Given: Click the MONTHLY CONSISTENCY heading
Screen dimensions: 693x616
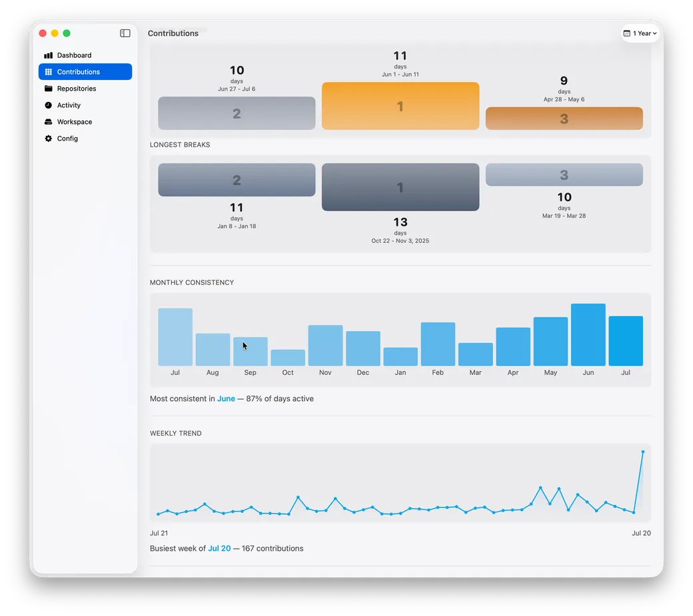Looking at the screenshot, I should click(x=192, y=282).
